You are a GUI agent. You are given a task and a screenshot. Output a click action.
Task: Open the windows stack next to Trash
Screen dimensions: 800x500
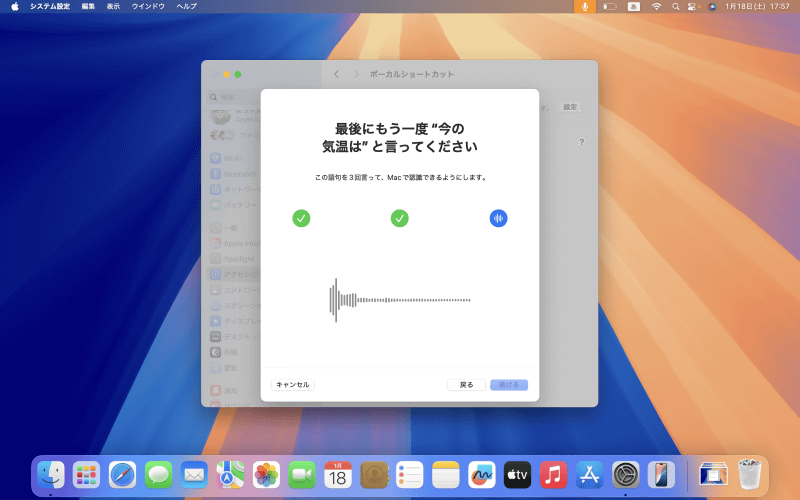point(713,474)
